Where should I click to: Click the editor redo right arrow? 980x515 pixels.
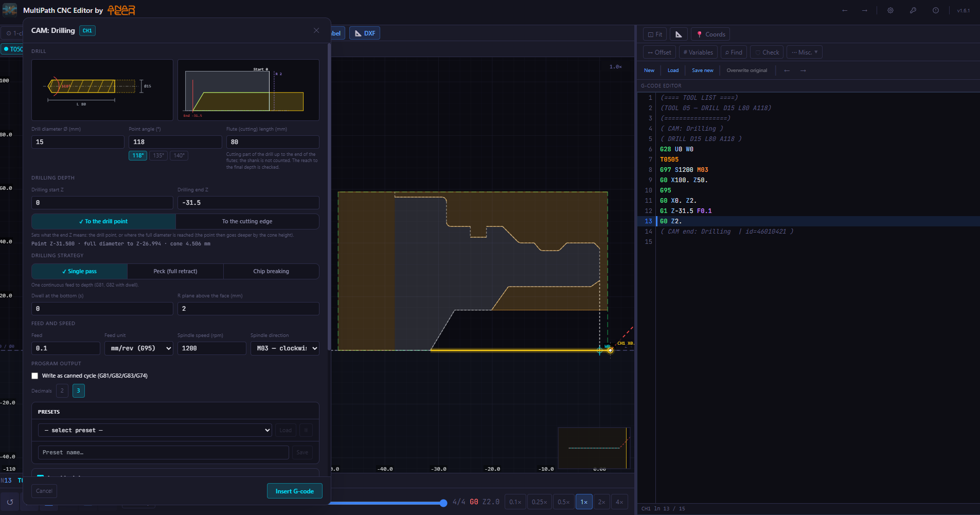click(x=803, y=70)
